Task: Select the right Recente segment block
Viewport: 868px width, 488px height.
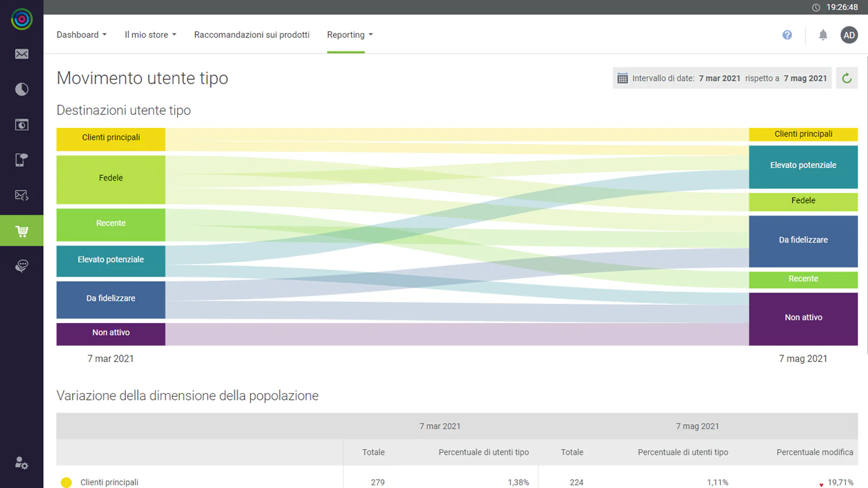Action: pyautogui.click(x=803, y=280)
